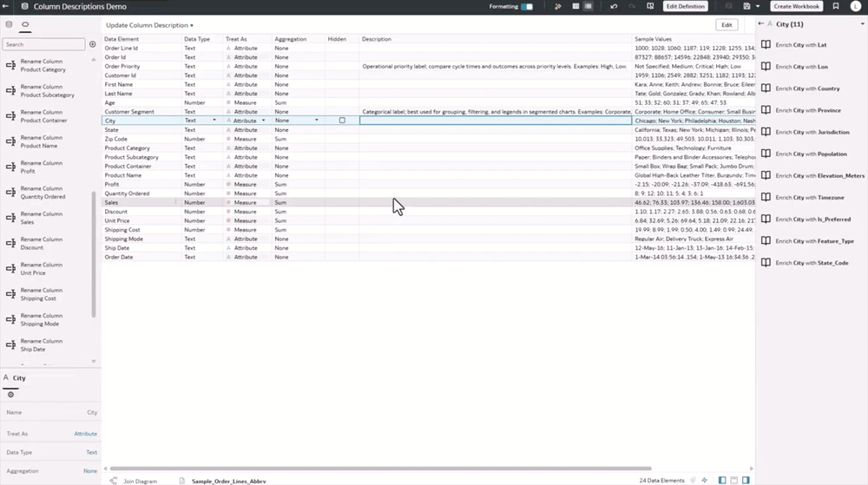Click the save dataset icon
868x485 pixels.
click(x=746, y=6)
